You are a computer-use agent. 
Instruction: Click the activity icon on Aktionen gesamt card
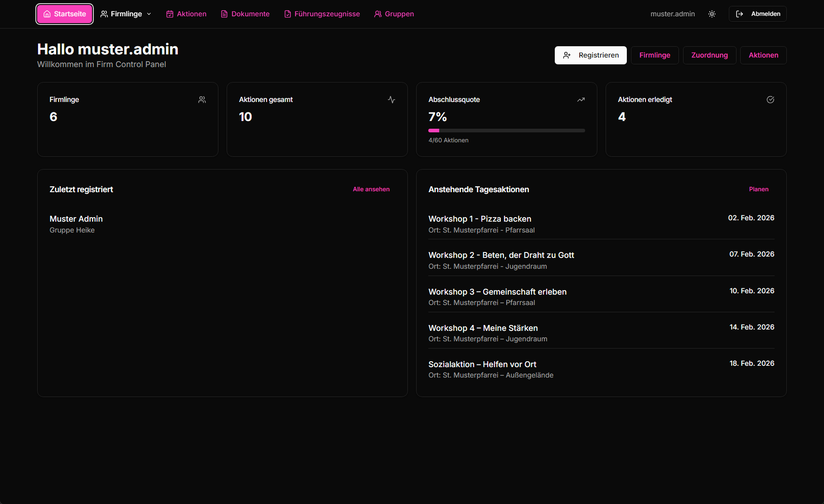click(x=391, y=99)
